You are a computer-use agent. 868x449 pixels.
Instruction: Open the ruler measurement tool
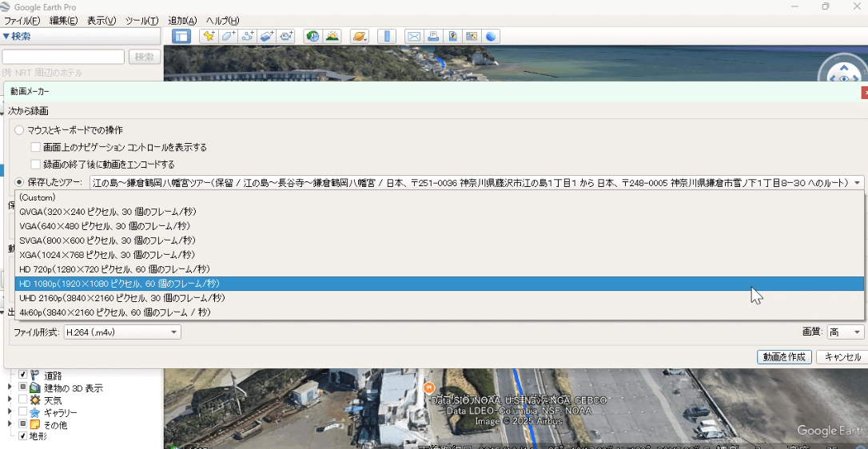[x=387, y=36]
